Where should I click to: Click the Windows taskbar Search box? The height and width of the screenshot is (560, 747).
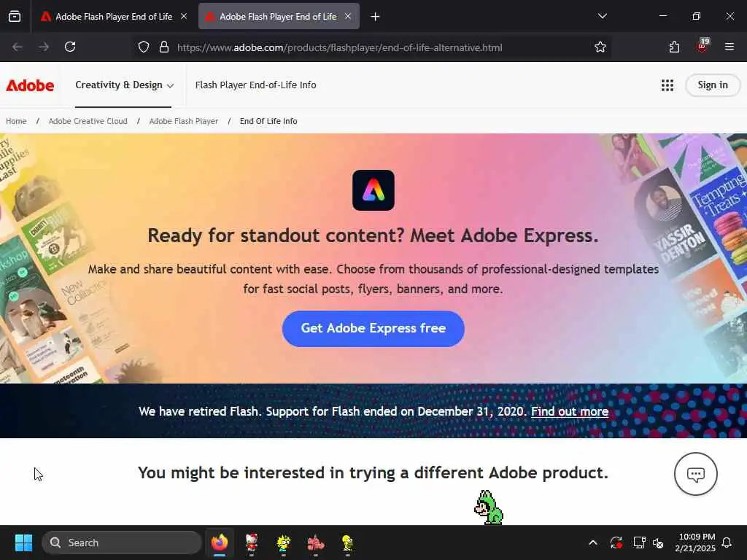(x=122, y=542)
